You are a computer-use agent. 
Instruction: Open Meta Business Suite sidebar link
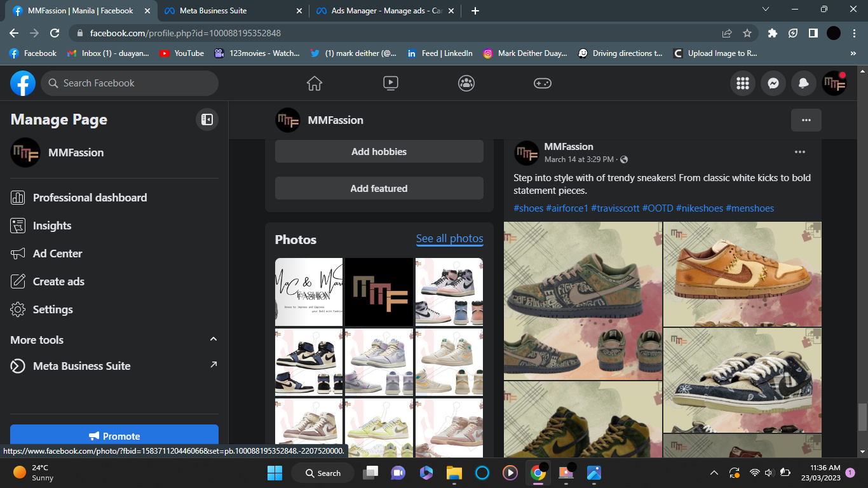coord(114,366)
